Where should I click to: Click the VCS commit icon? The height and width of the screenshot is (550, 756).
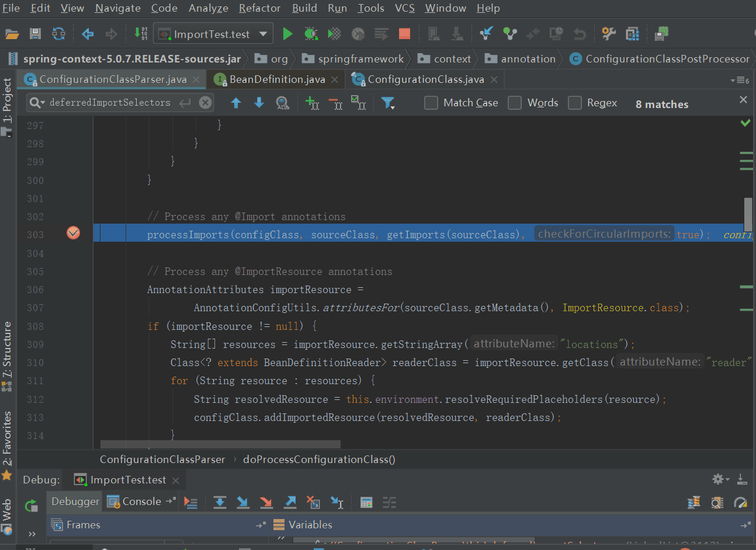(x=510, y=34)
